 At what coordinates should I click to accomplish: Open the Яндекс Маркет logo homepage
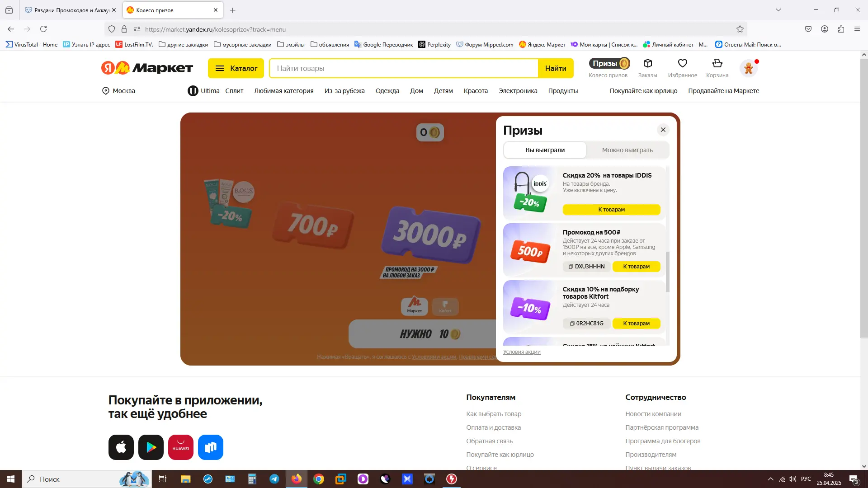tap(147, 68)
